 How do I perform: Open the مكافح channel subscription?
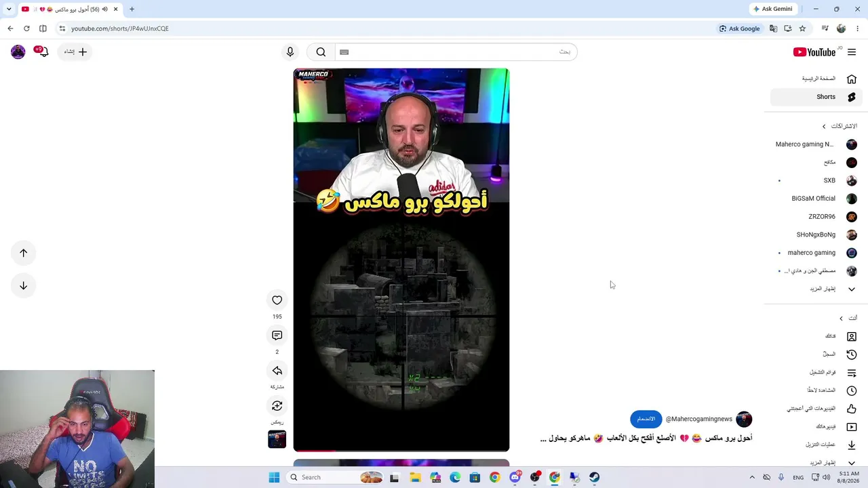coord(816,163)
